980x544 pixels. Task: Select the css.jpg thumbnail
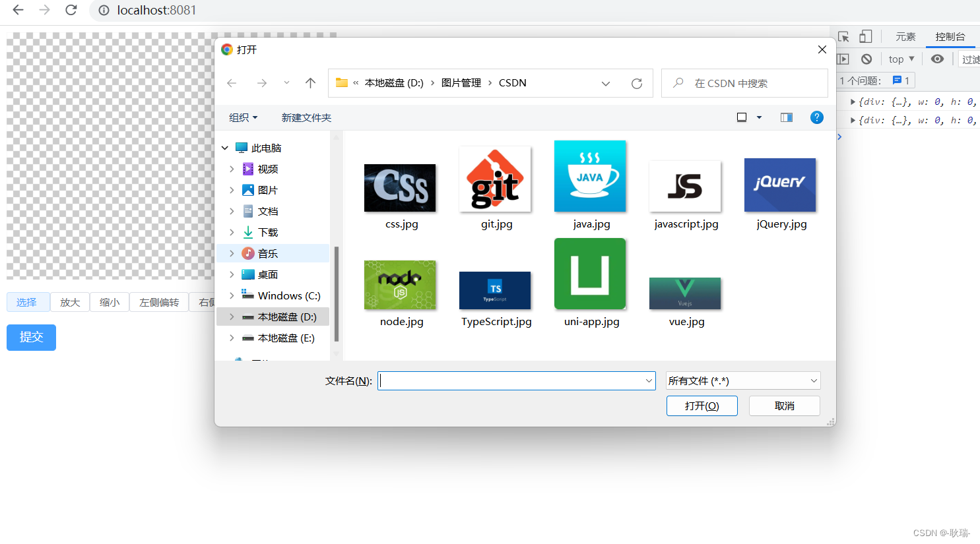[x=400, y=188]
